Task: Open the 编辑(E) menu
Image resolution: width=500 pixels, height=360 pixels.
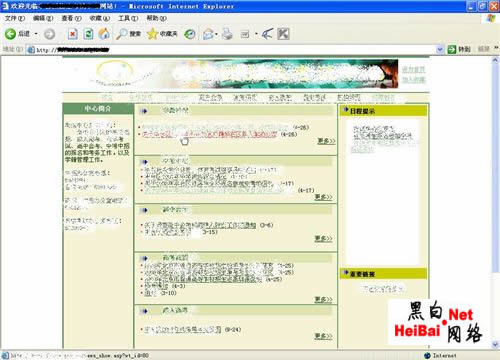Action: coord(43,18)
